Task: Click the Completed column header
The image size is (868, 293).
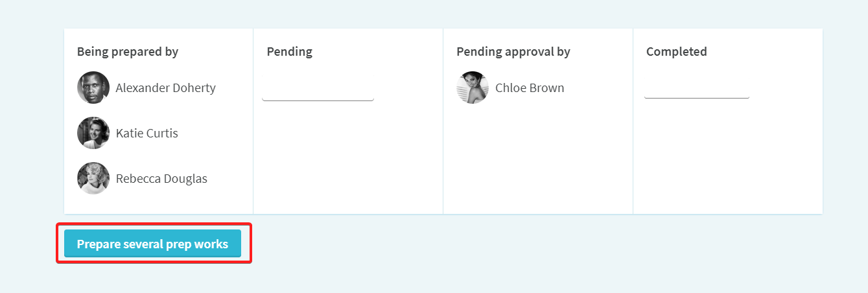Action: coord(676,51)
